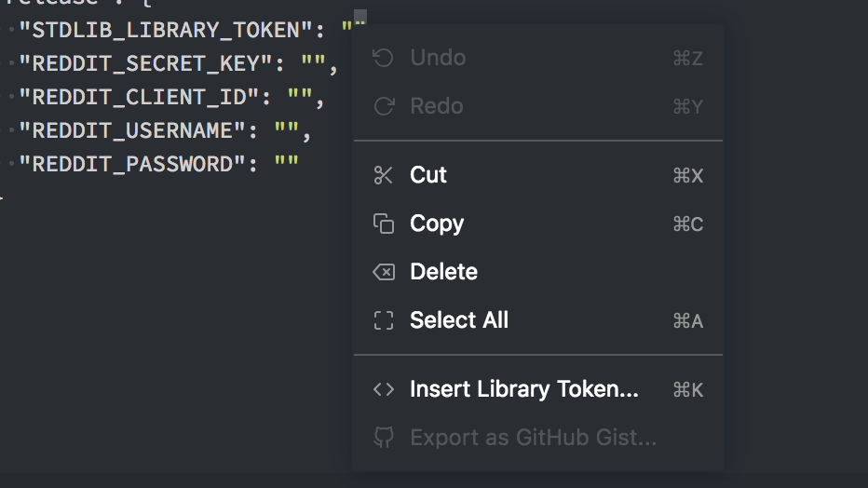Click the Copy icon in context menu
This screenshot has width=868, height=488.
pos(383,224)
